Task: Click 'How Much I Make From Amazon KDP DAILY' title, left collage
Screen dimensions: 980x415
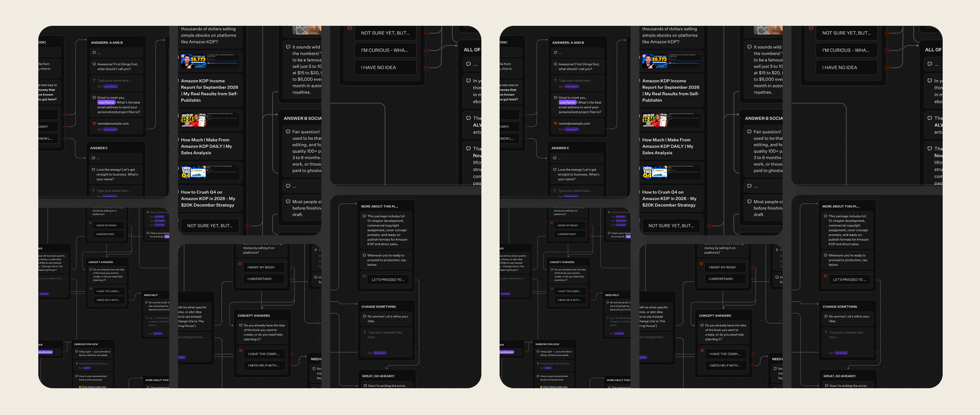Action: point(207,146)
